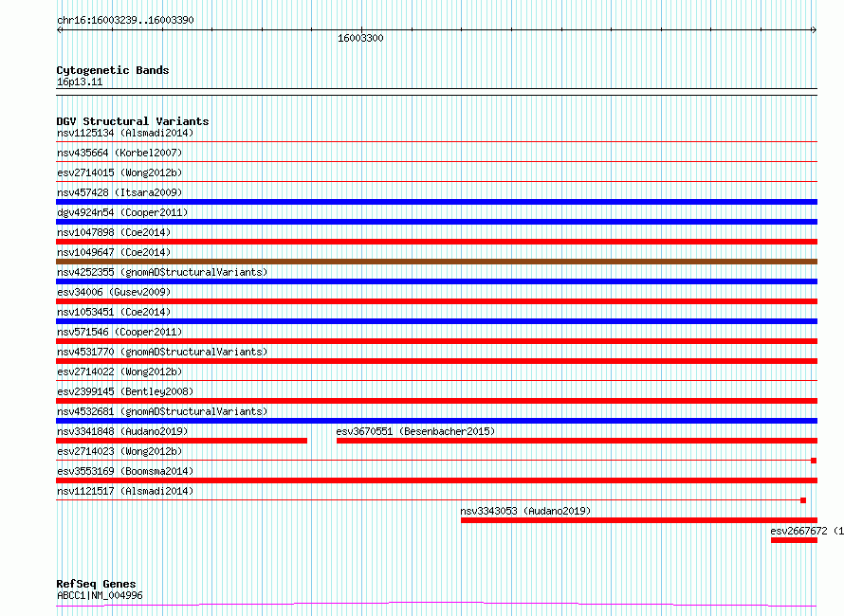Click the nsv1053451 (Coe2014) variant label
The image size is (844, 616).
click(x=114, y=312)
